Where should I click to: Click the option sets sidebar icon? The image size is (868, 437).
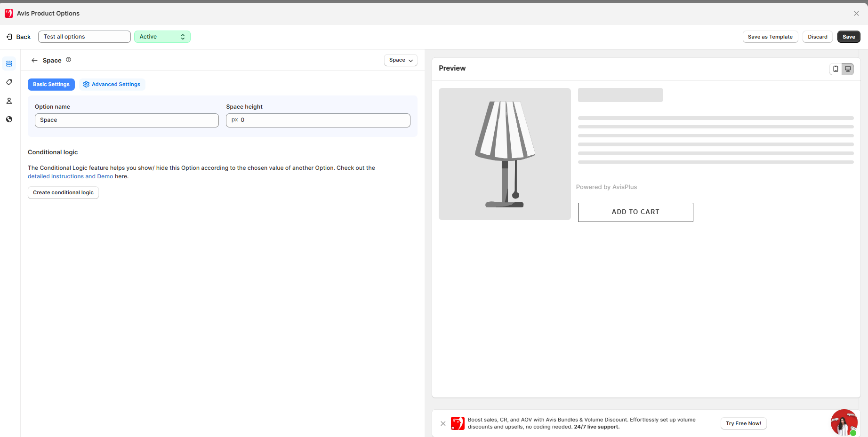(9, 64)
